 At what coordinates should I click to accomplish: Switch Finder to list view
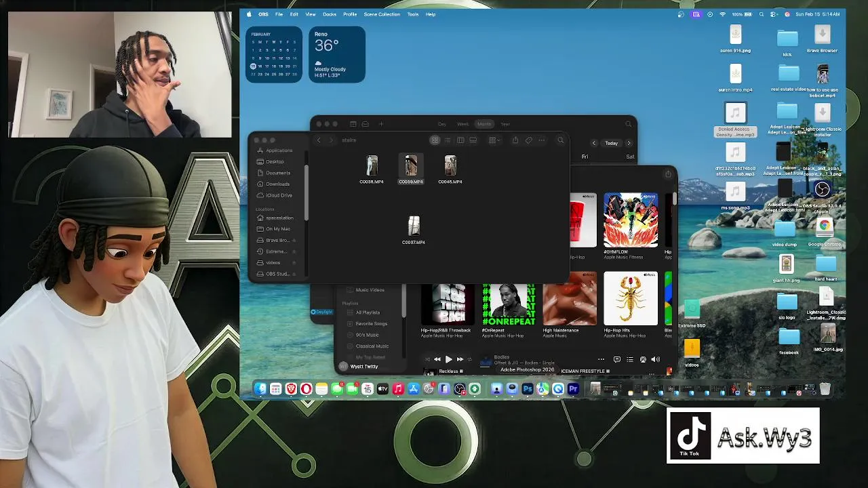tap(448, 140)
